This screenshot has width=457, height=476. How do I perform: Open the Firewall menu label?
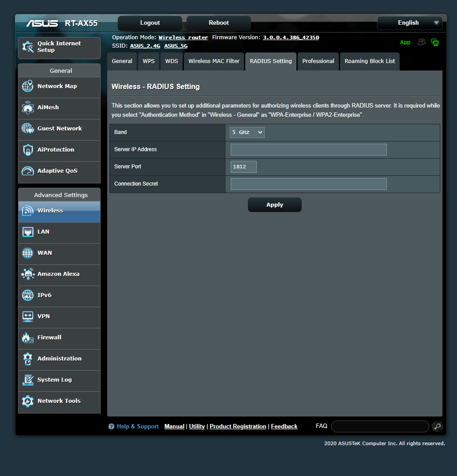click(49, 338)
